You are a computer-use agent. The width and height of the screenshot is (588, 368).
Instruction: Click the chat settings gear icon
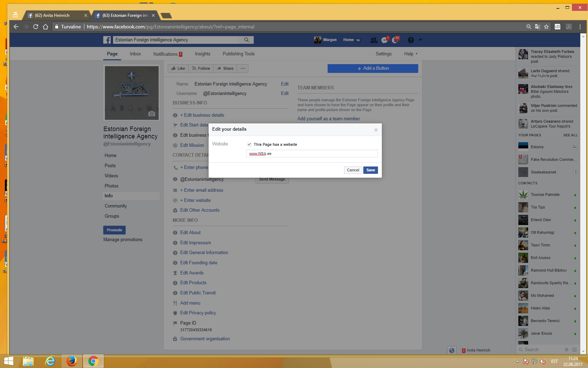(x=566, y=349)
